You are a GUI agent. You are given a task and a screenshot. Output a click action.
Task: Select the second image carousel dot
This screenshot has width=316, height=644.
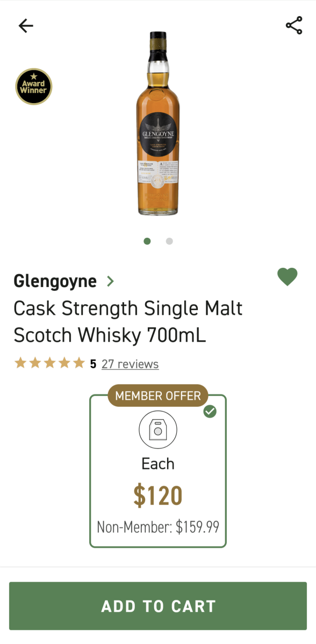169,241
